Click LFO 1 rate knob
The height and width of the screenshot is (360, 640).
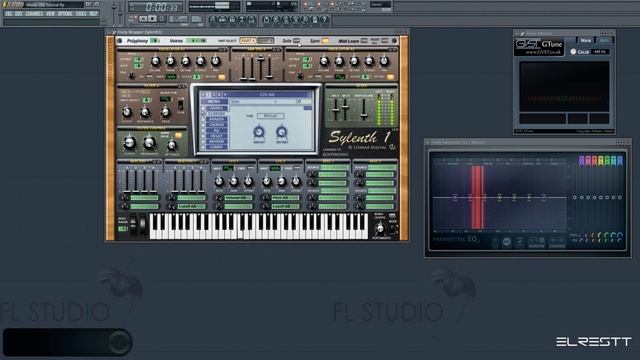(x=219, y=181)
